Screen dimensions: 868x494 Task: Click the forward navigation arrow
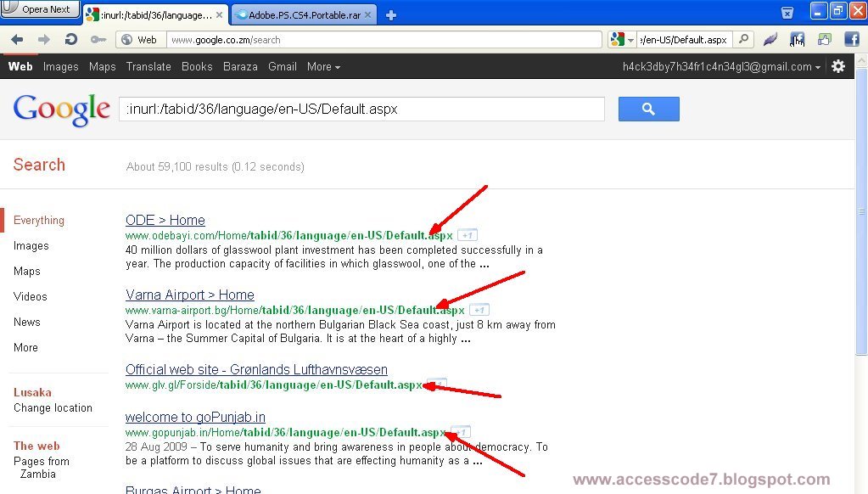coord(44,39)
